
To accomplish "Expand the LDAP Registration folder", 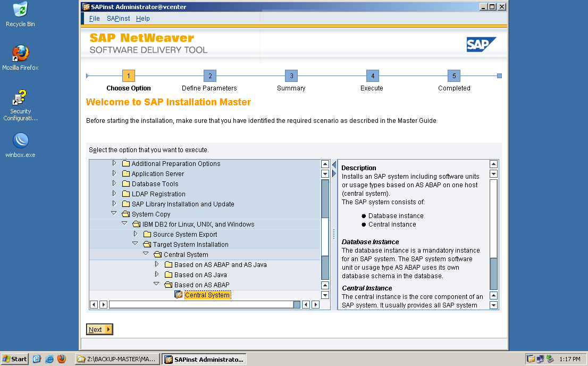I will coord(114,193).
